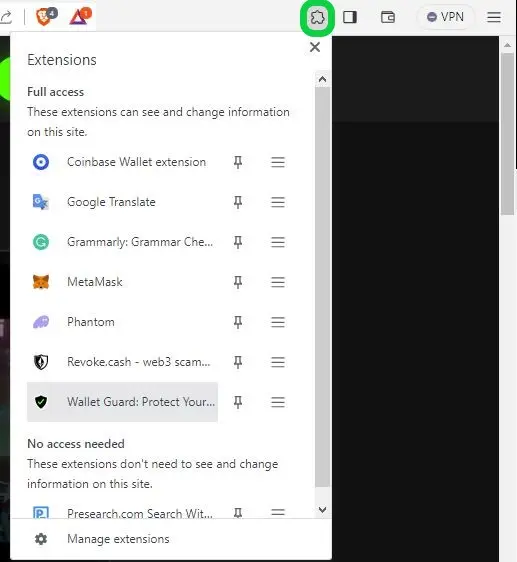Pin Coinbase Wallet extension to toolbar

[x=238, y=162]
